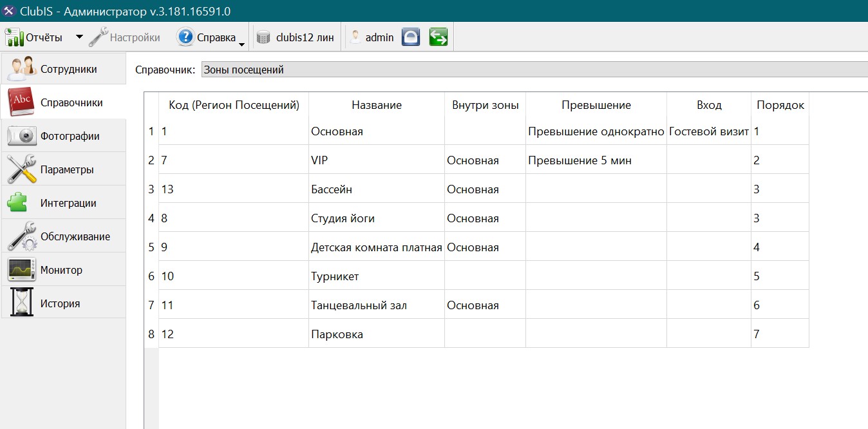Image resolution: width=868 pixels, height=429 pixels.
Task: Click the admin user icon
Action: coord(355,37)
